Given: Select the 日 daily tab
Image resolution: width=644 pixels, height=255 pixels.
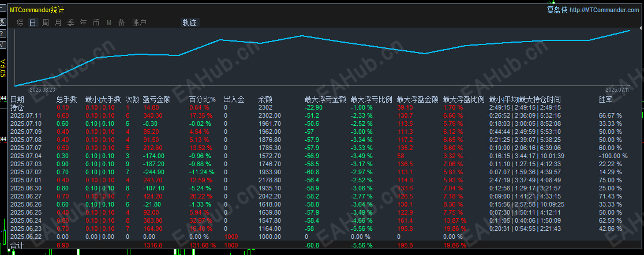Looking at the screenshot, I should (32, 23).
